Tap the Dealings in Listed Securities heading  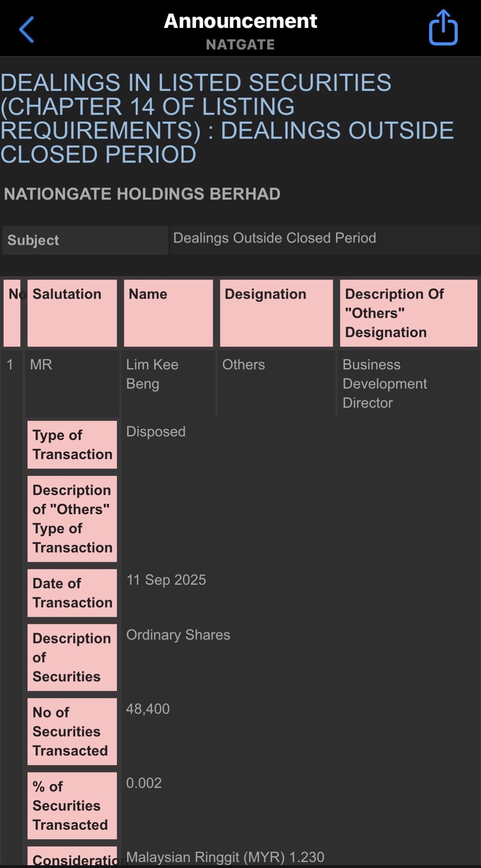(x=227, y=118)
